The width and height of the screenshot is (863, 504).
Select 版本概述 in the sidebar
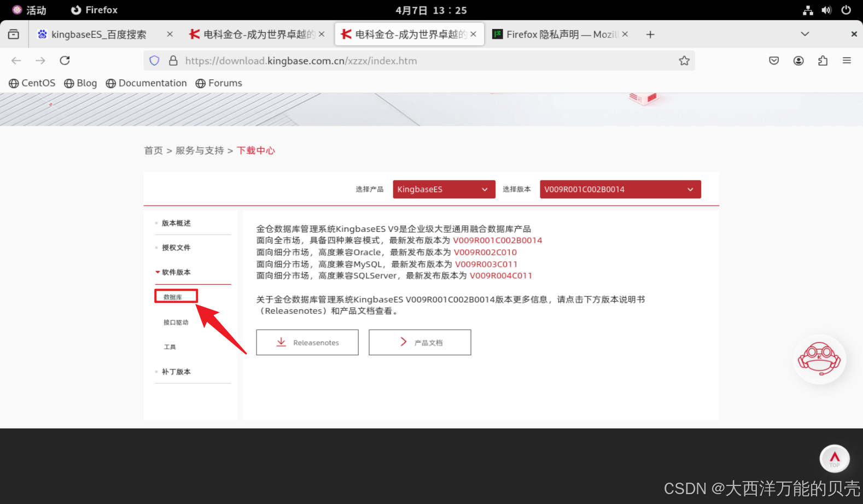(x=176, y=223)
